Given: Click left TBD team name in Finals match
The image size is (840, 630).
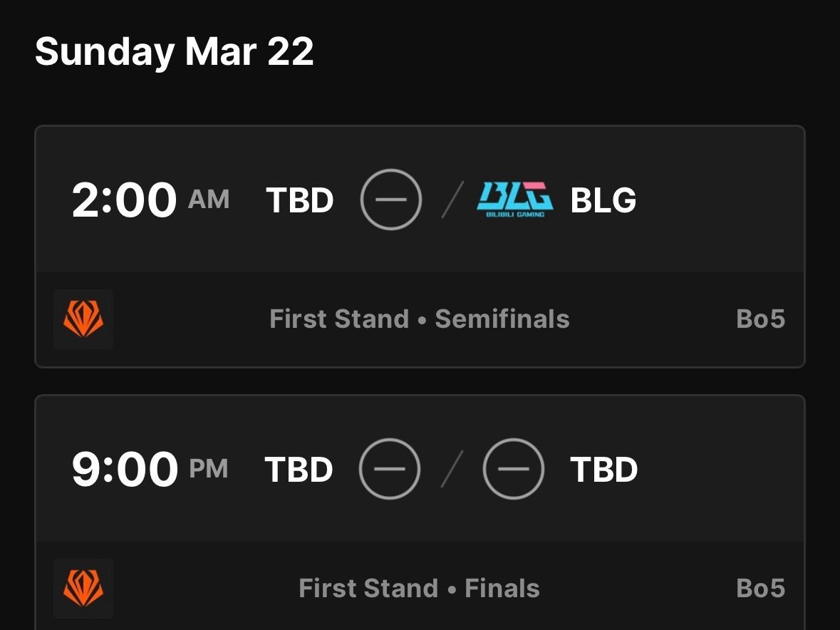Looking at the screenshot, I should 299,470.
